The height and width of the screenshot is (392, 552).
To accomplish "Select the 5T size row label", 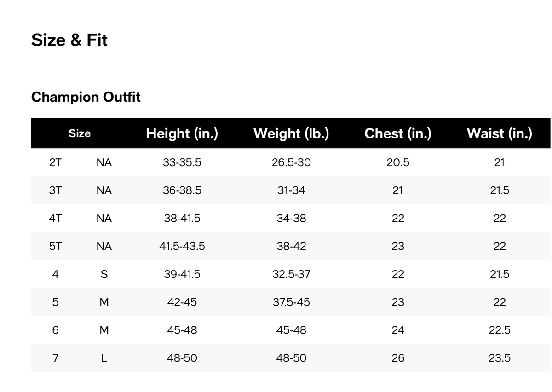I will [x=55, y=246].
